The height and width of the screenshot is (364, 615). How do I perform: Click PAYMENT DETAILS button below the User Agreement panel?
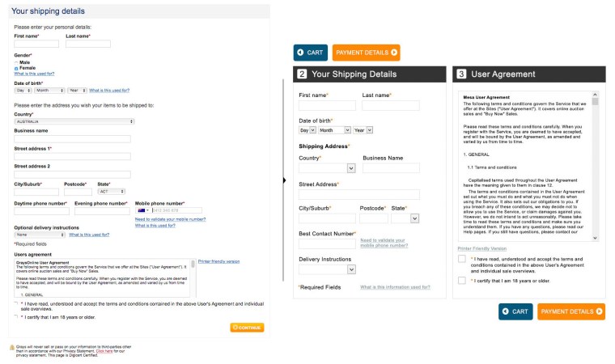[x=570, y=311]
